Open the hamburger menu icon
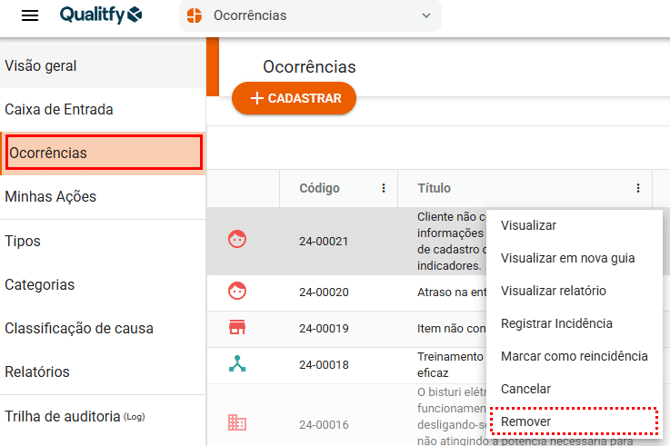The height and width of the screenshot is (446, 670). pos(30,16)
